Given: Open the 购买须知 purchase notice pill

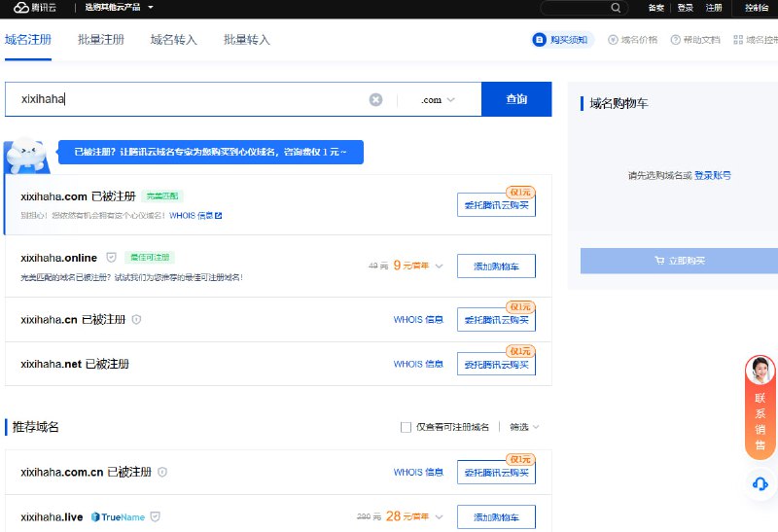Looking at the screenshot, I should (563, 40).
